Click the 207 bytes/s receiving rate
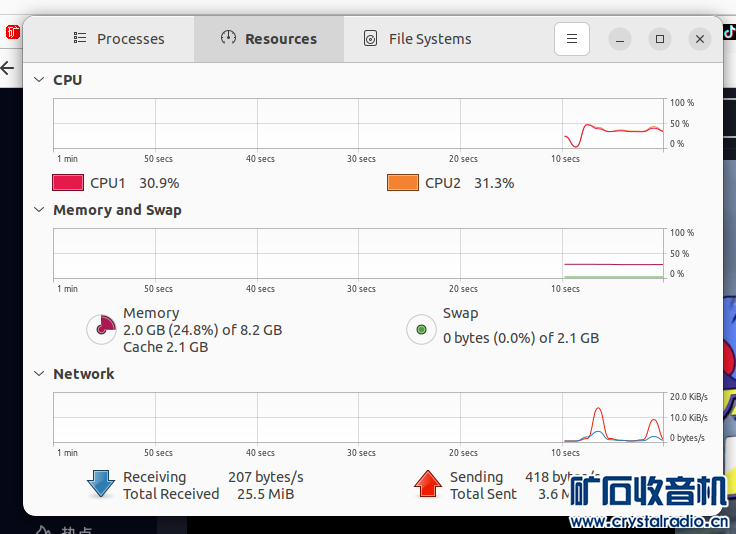This screenshot has width=736, height=534. [266, 477]
